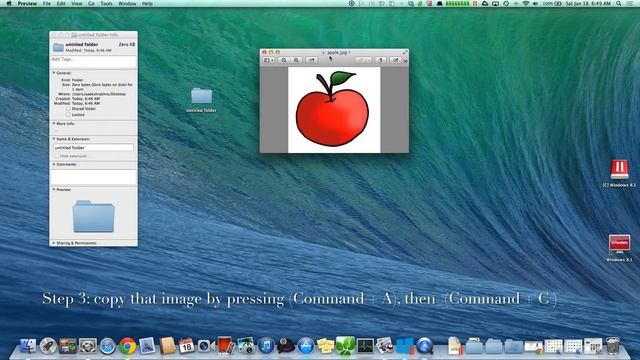Select the untitled folder on desktop
The height and width of the screenshot is (360, 640).
point(202,96)
